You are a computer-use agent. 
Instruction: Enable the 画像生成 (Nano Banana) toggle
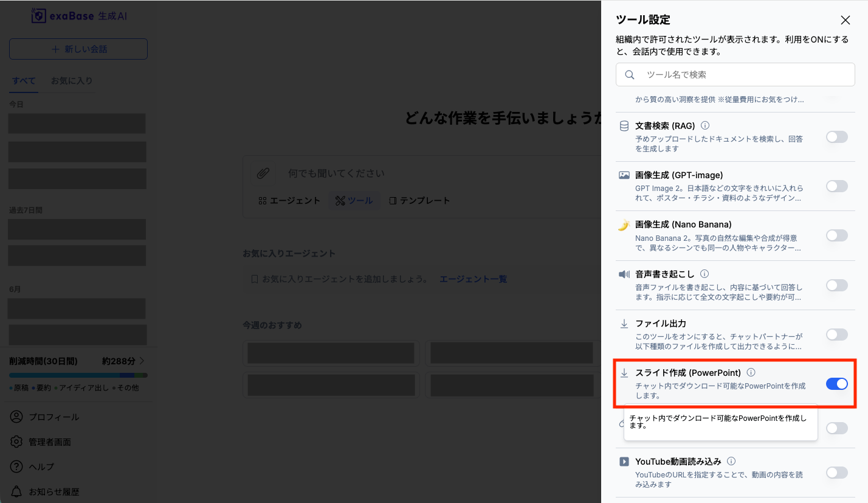(x=836, y=235)
